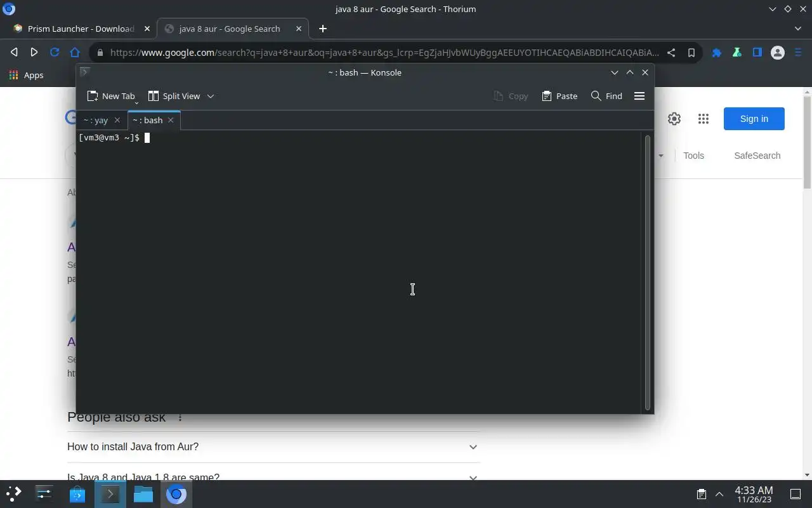Close the Prism Launcher browser tab

(147, 29)
